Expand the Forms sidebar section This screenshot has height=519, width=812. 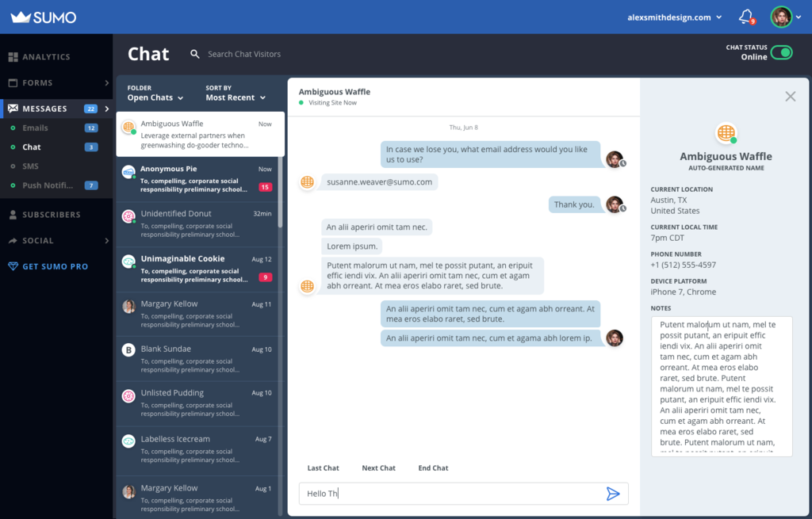[x=106, y=83]
